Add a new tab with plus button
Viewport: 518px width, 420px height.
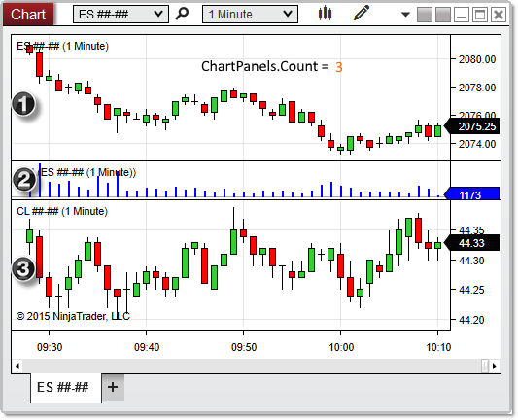point(113,387)
